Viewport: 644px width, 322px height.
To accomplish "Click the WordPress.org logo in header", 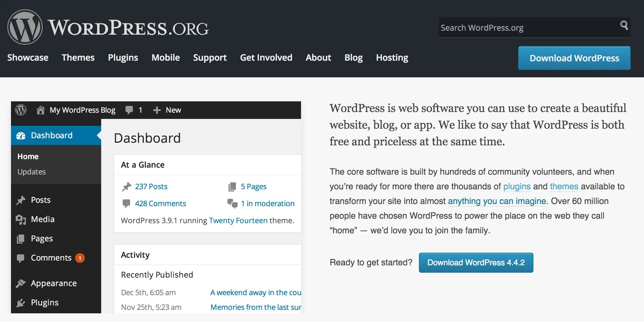I will pyautogui.click(x=108, y=27).
